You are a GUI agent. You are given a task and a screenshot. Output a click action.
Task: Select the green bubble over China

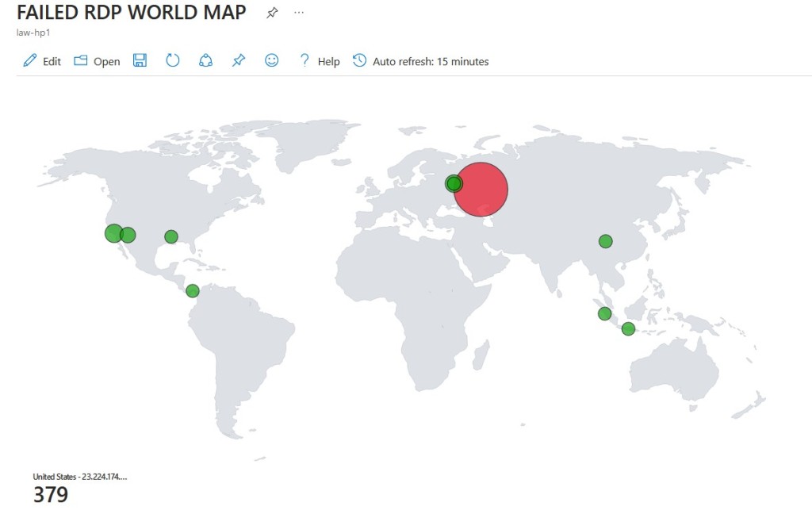606,241
